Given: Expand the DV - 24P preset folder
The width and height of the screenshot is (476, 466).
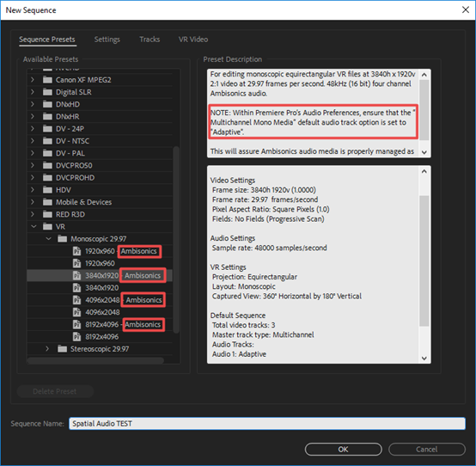Looking at the screenshot, I should (33, 128).
